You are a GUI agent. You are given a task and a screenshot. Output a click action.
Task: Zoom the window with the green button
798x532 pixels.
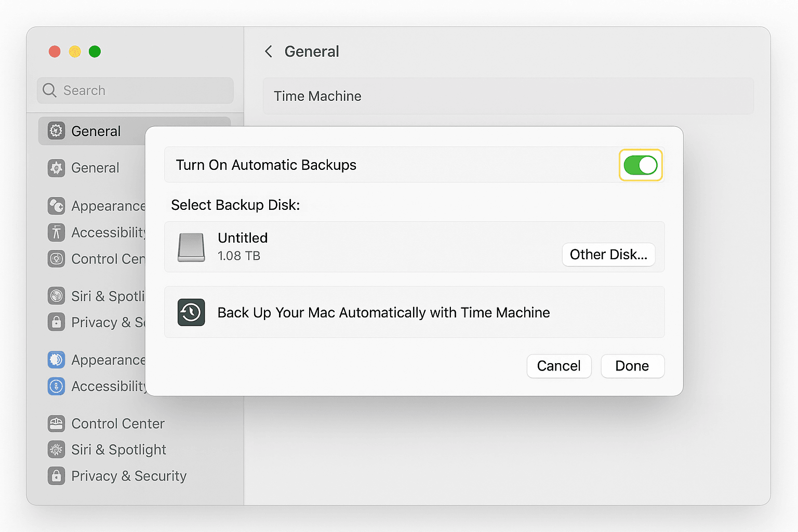[95, 51]
